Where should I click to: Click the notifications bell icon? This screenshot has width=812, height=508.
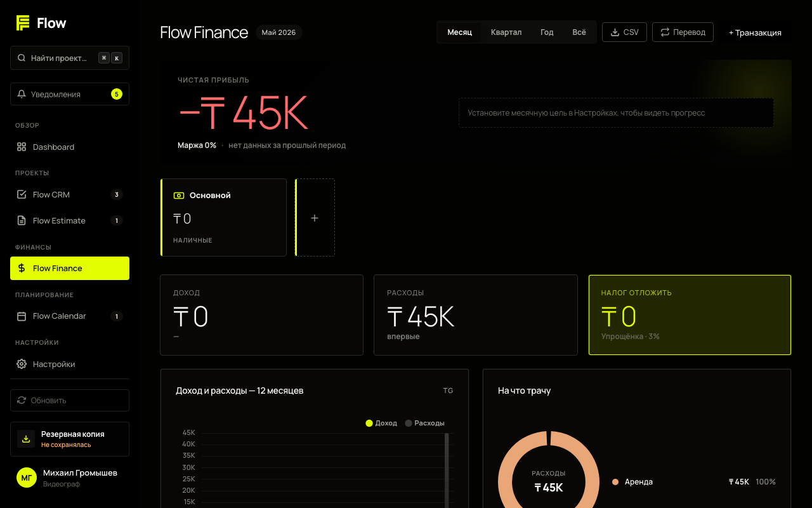22,94
